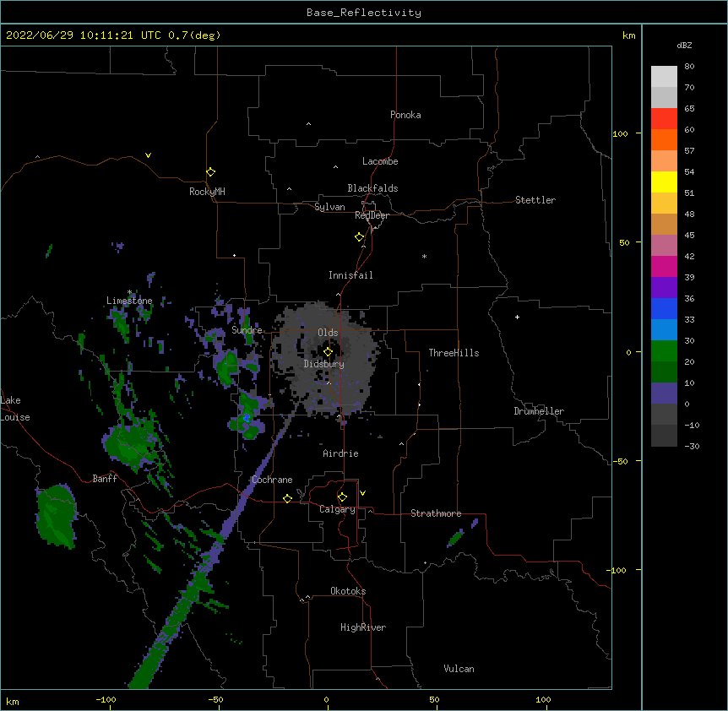Click the yellow diamond marker near RockyMH
The image size is (728, 711).
click(x=210, y=172)
